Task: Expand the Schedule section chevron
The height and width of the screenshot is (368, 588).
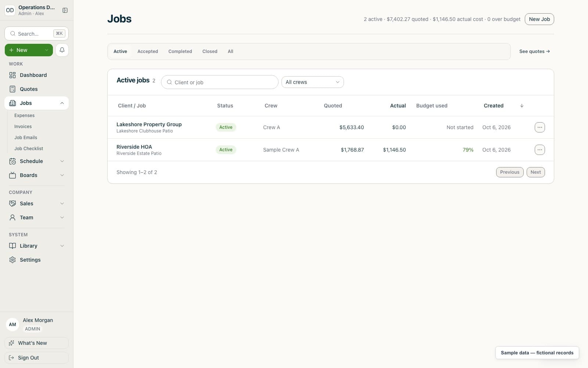Action: [x=62, y=161]
